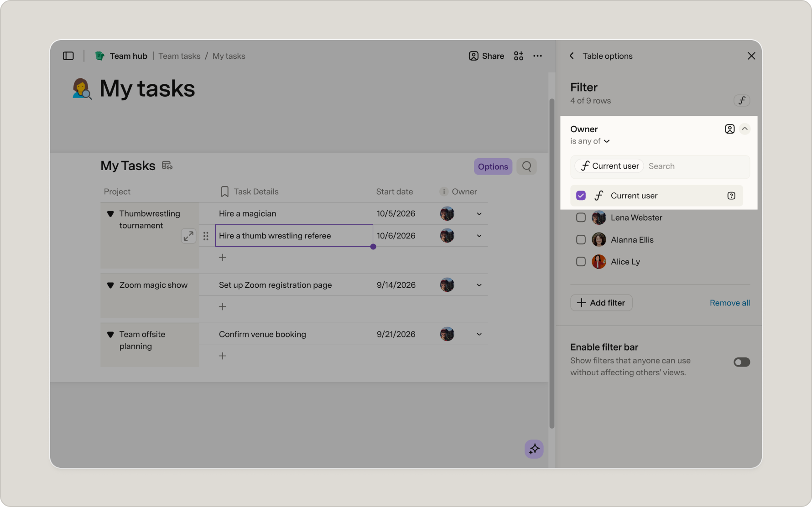
Task: Collapse the Zoom magic show group
Action: [x=110, y=285]
